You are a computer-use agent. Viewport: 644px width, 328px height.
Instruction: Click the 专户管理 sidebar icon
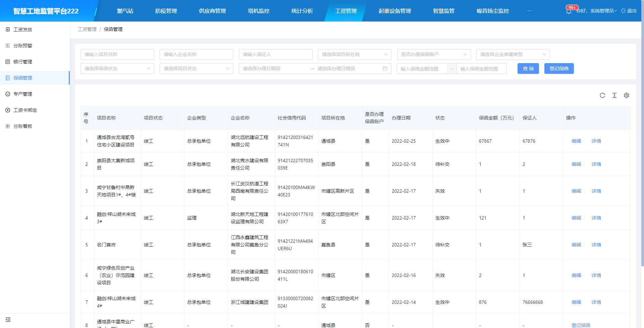tap(8, 94)
